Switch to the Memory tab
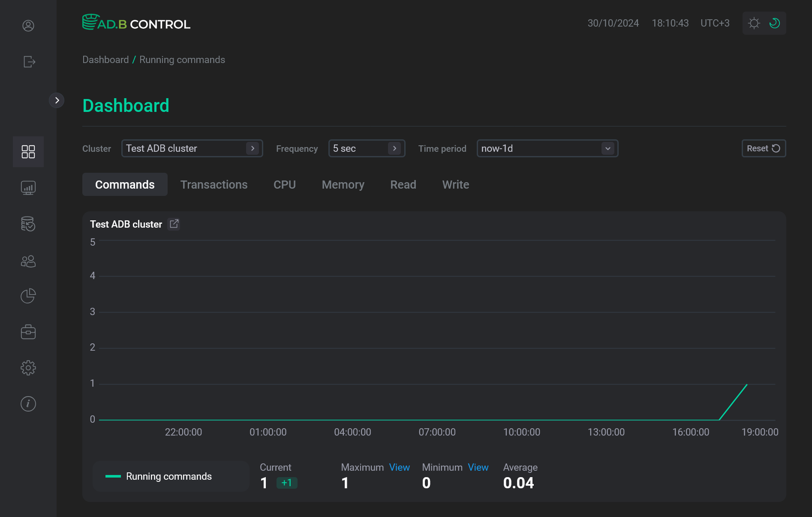The height and width of the screenshot is (517, 812). coord(343,184)
